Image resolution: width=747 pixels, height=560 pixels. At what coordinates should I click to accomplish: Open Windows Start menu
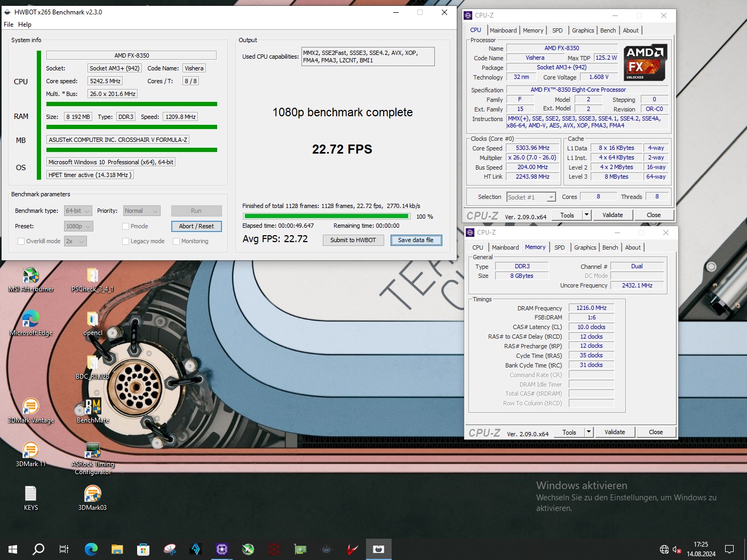[13, 549]
